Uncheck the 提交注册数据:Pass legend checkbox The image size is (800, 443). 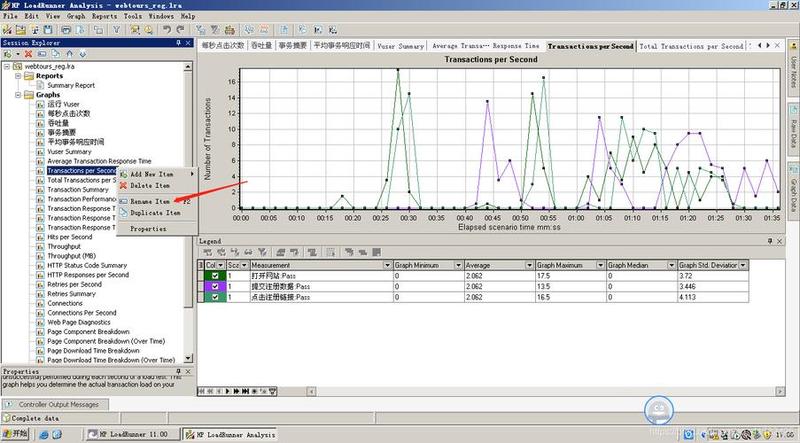215,286
